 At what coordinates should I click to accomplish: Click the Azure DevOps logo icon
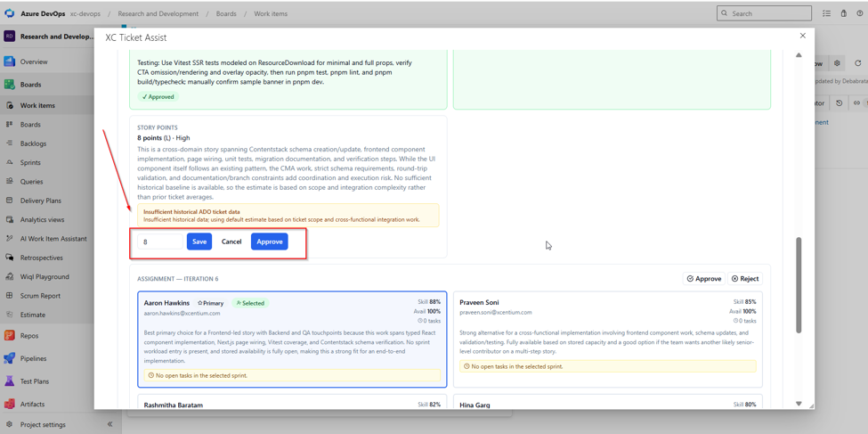[x=10, y=13]
